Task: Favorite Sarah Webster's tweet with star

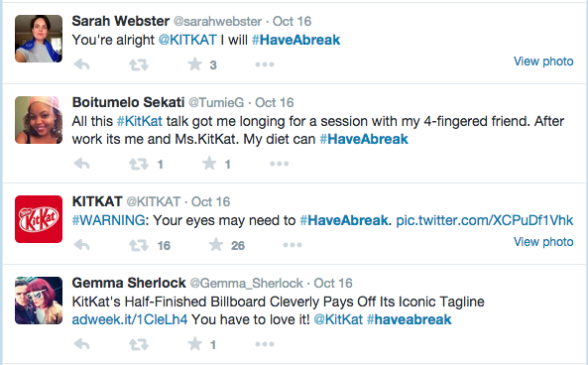Action: click(195, 64)
